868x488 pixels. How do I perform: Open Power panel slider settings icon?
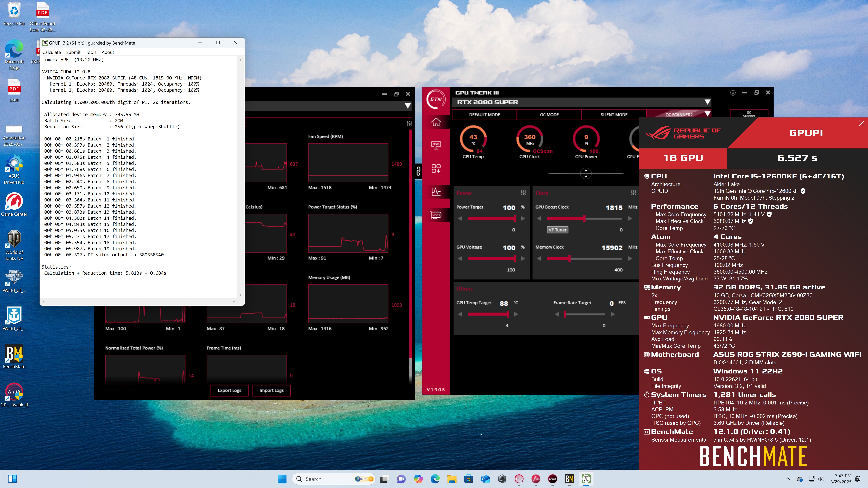(523, 193)
